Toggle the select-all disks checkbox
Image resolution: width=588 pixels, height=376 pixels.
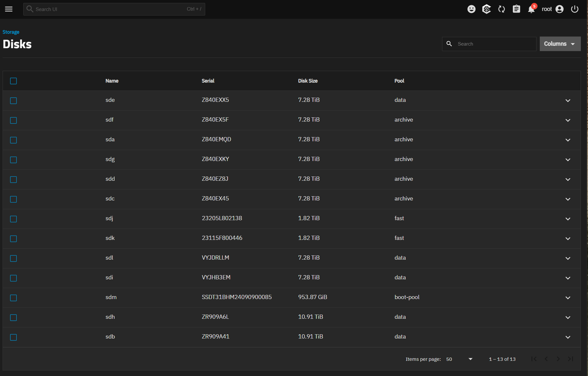click(13, 81)
